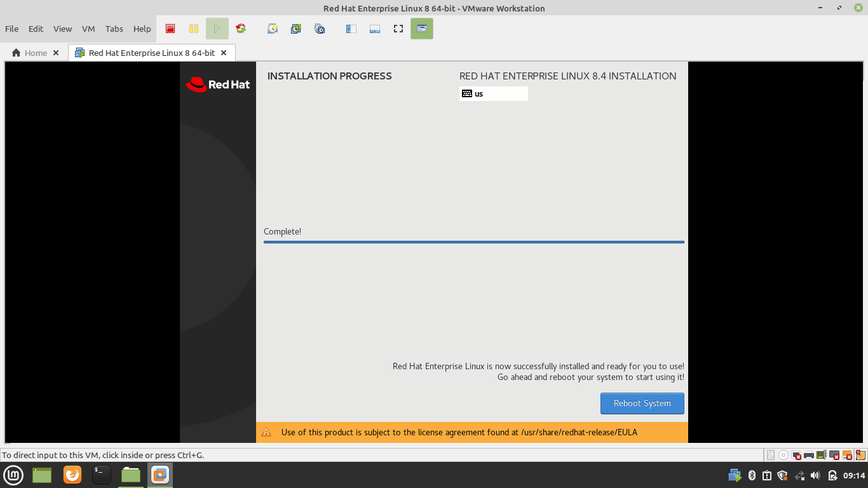868x488 pixels.
Task: Launch Firefox from the taskbar
Action: (72, 475)
